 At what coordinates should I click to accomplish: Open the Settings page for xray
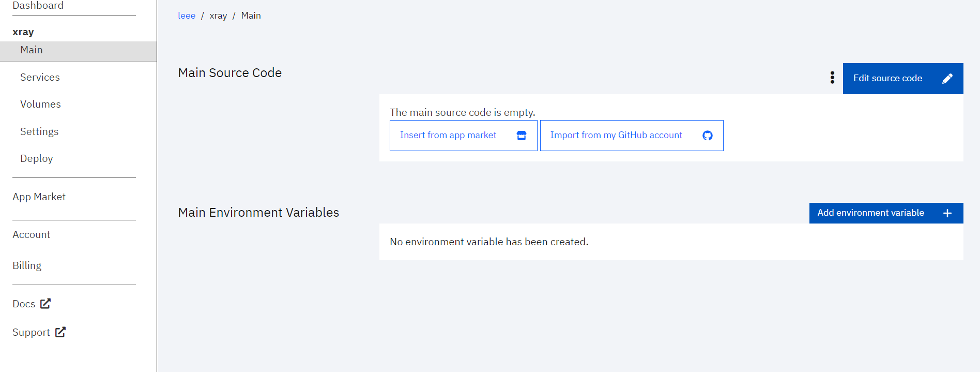click(x=39, y=131)
